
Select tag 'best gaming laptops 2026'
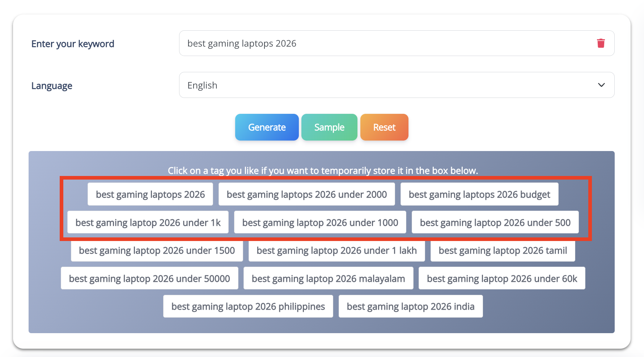[150, 194]
